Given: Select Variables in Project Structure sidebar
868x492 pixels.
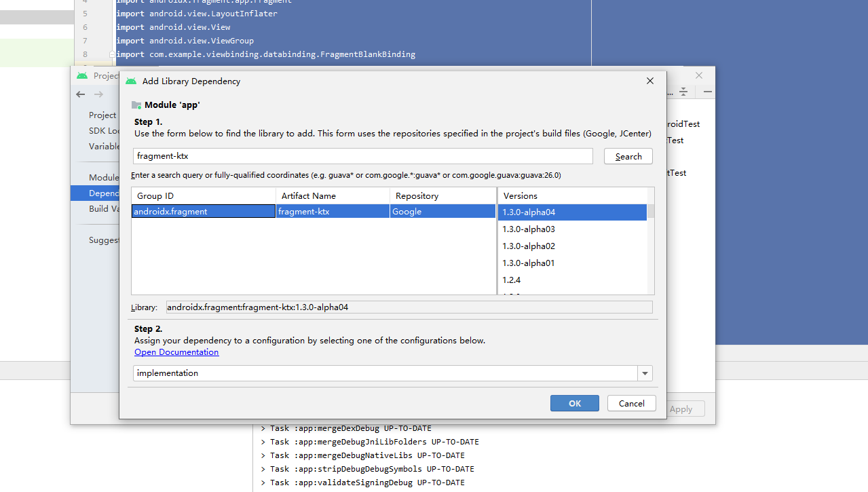Looking at the screenshot, I should [x=104, y=146].
